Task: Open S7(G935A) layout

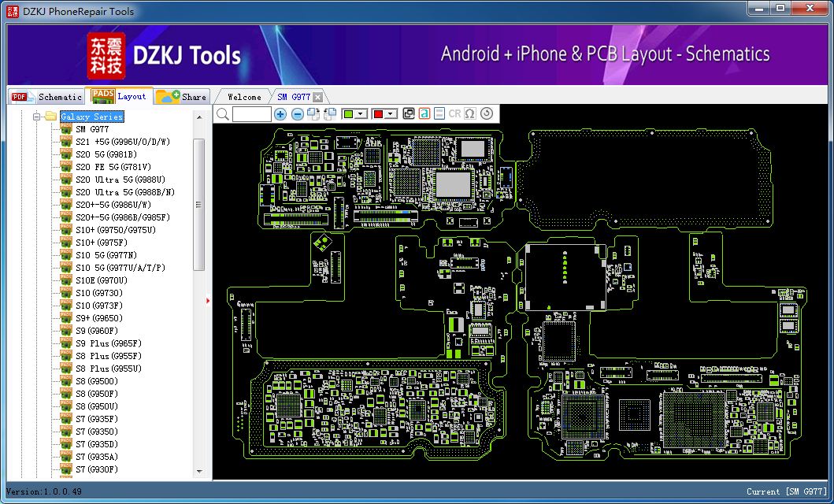Action: [97, 457]
